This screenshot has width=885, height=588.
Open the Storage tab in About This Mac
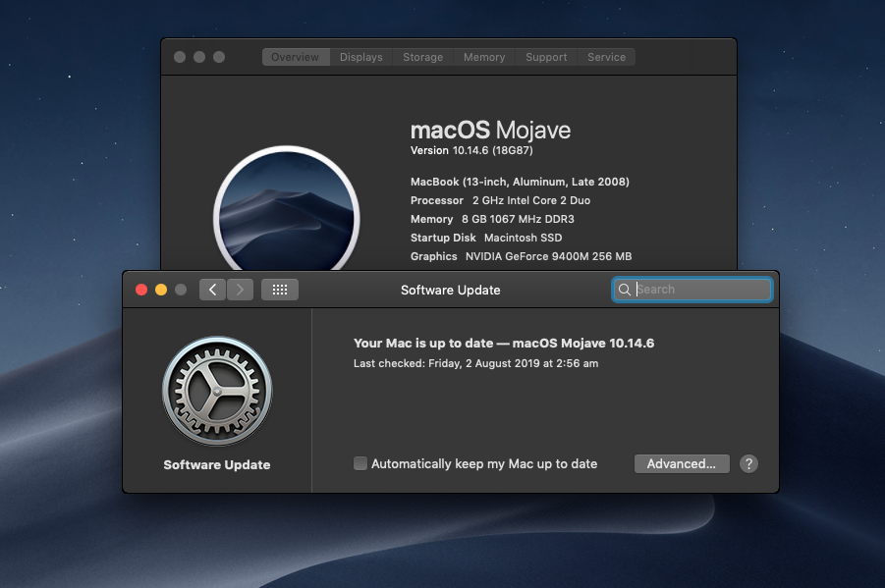[x=422, y=57]
